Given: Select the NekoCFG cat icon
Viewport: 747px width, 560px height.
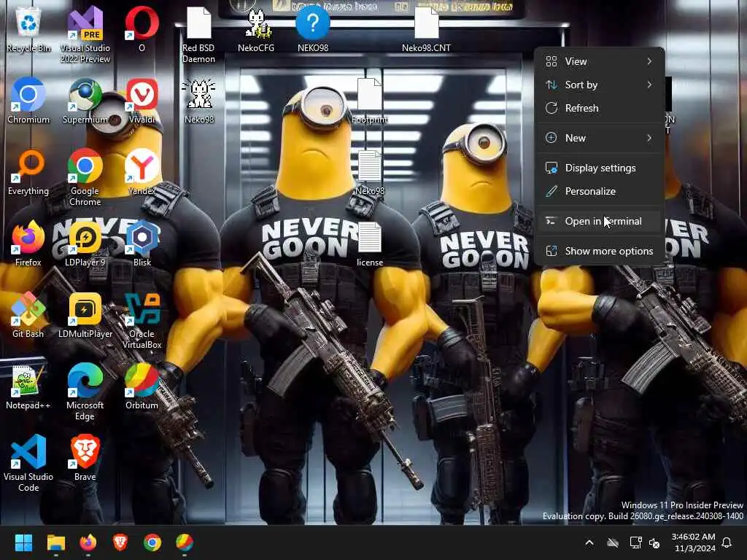Looking at the screenshot, I should [256, 29].
